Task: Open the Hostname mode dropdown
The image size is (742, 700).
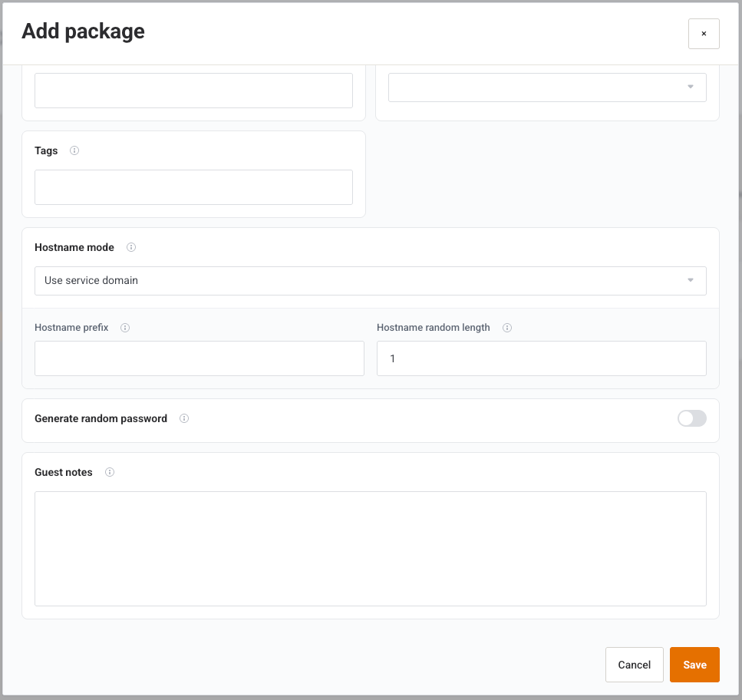Action: (x=370, y=281)
